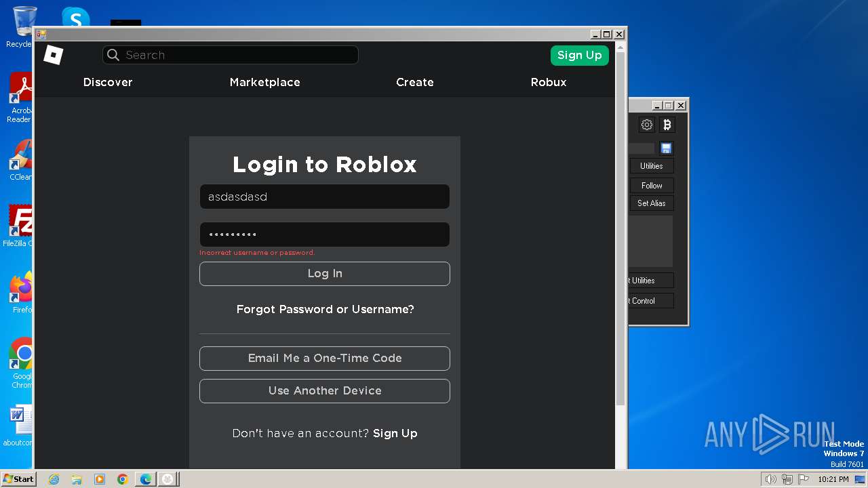Image resolution: width=868 pixels, height=488 pixels.
Task: Click Email Me a One-Time Code
Action: (x=325, y=359)
